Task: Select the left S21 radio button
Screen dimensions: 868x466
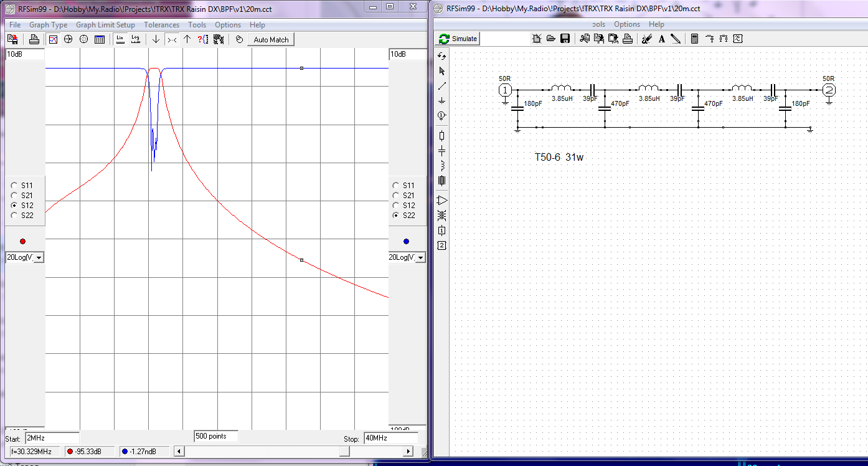Action: click(x=14, y=196)
